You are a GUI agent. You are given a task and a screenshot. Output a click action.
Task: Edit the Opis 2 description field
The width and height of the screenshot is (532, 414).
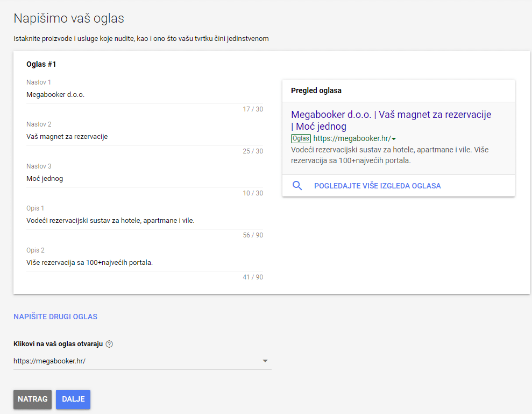pyautogui.click(x=144, y=263)
